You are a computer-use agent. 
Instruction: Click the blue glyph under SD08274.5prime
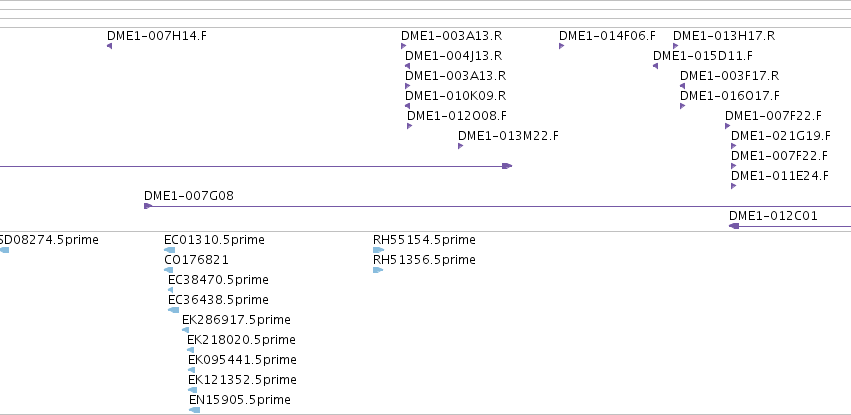(x=4, y=250)
